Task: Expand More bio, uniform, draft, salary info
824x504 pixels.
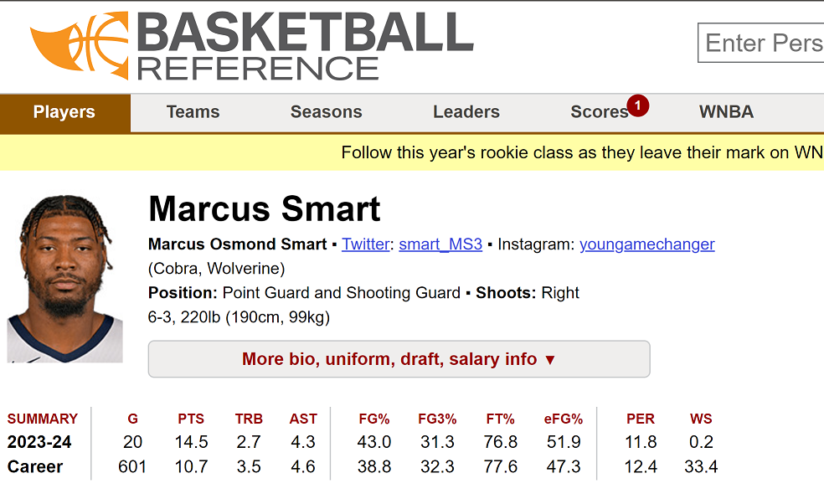Action: [x=399, y=359]
